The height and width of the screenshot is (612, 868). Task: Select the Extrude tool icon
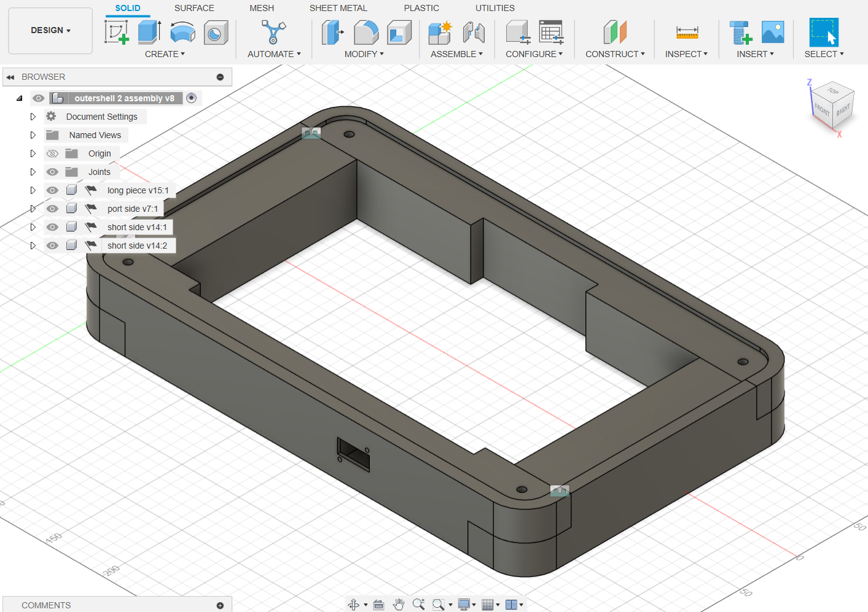click(149, 32)
